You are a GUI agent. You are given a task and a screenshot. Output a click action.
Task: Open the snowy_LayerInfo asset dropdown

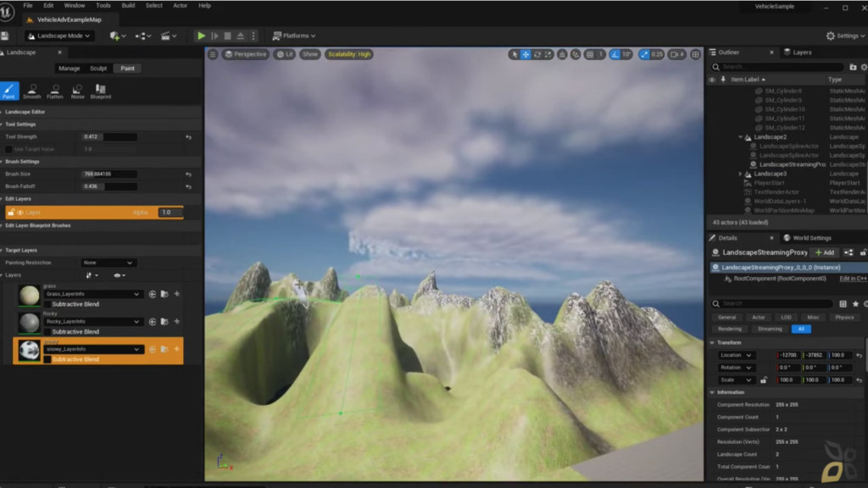click(92, 349)
